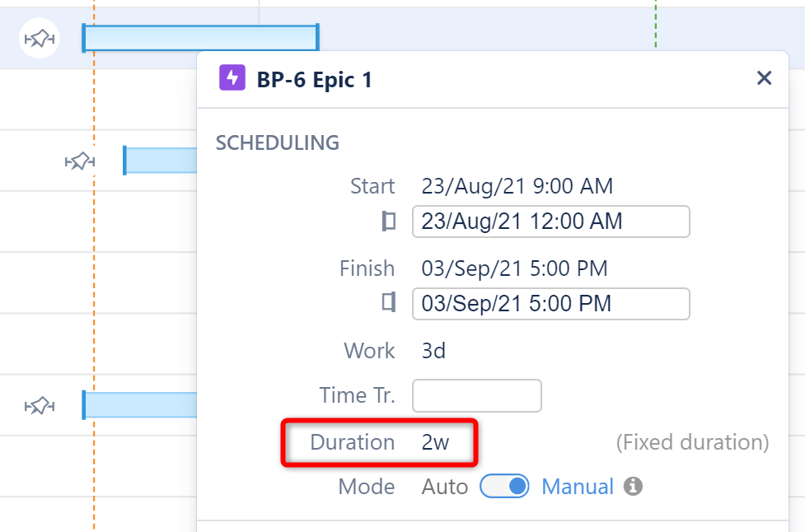Click the purple epic lightning icon

(x=232, y=78)
